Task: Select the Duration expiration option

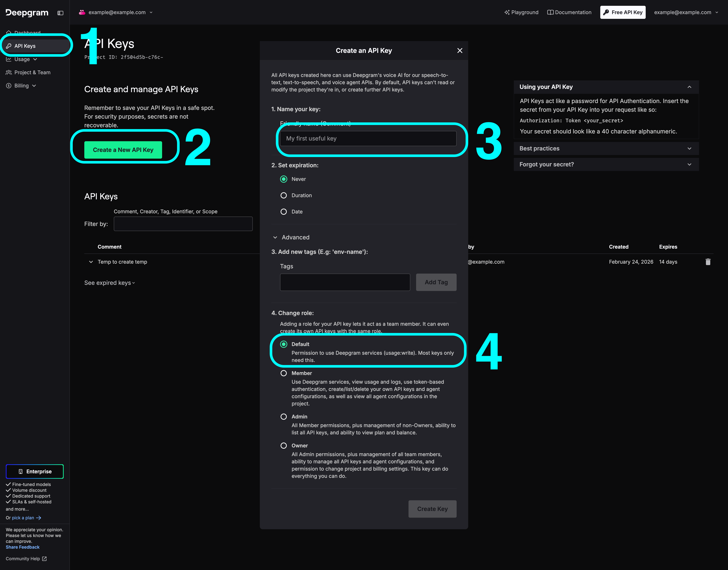Action: click(283, 195)
